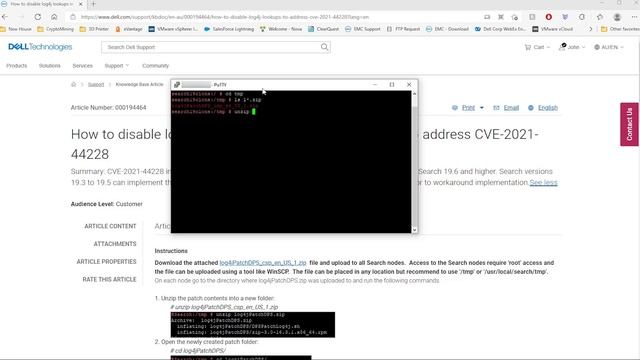The width and height of the screenshot is (640, 360).
Task: Open the John account dropdown
Action: (572, 47)
